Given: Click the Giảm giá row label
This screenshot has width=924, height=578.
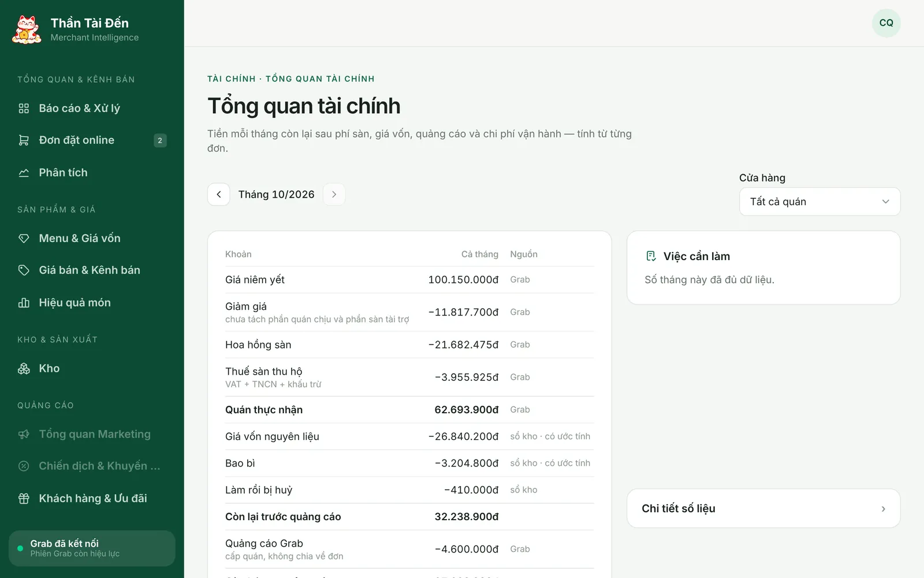Looking at the screenshot, I should click(246, 306).
